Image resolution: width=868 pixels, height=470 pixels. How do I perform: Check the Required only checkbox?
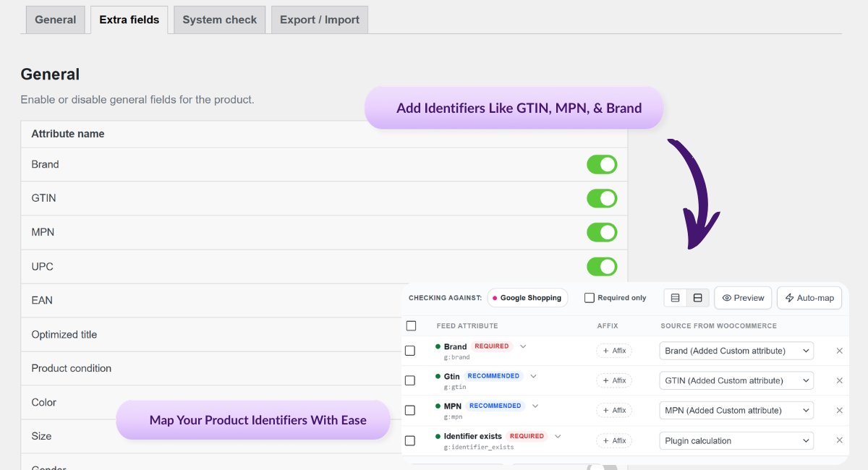[x=590, y=298]
